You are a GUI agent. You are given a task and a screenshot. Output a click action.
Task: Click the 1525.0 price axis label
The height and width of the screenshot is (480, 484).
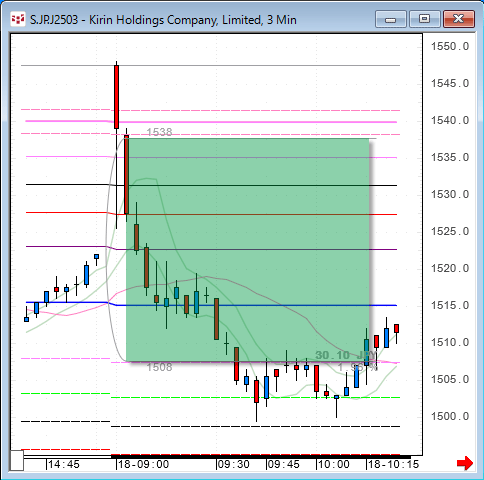click(450, 231)
